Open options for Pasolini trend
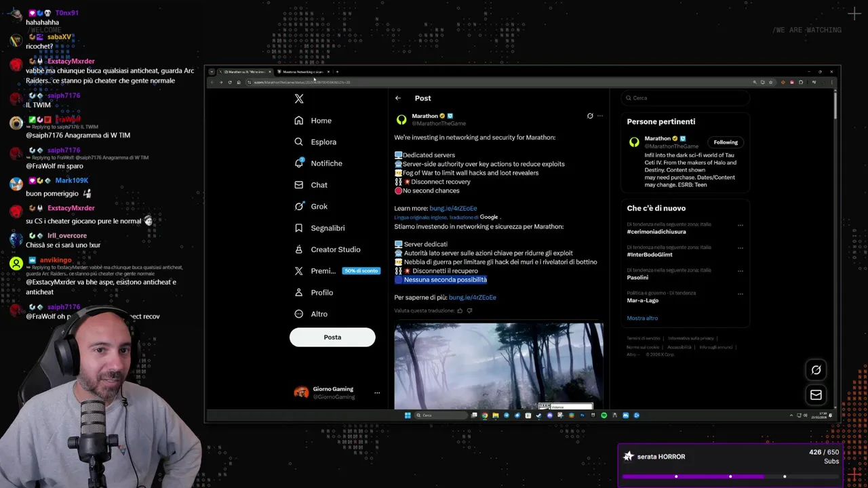 [x=740, y=271]
